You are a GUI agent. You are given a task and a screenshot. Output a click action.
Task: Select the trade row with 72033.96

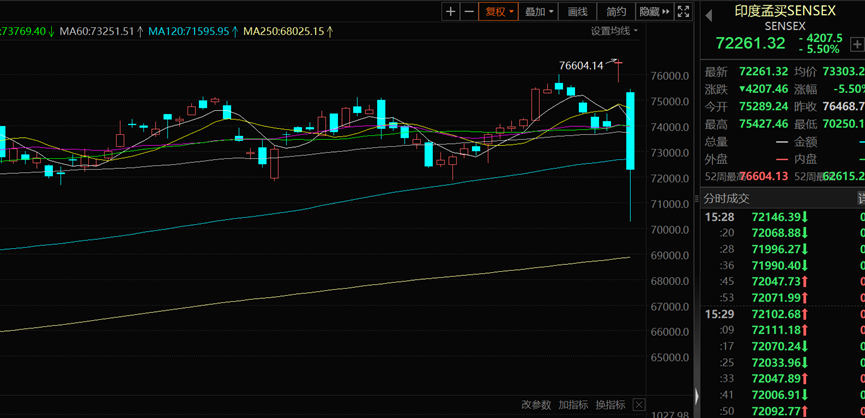783,363
